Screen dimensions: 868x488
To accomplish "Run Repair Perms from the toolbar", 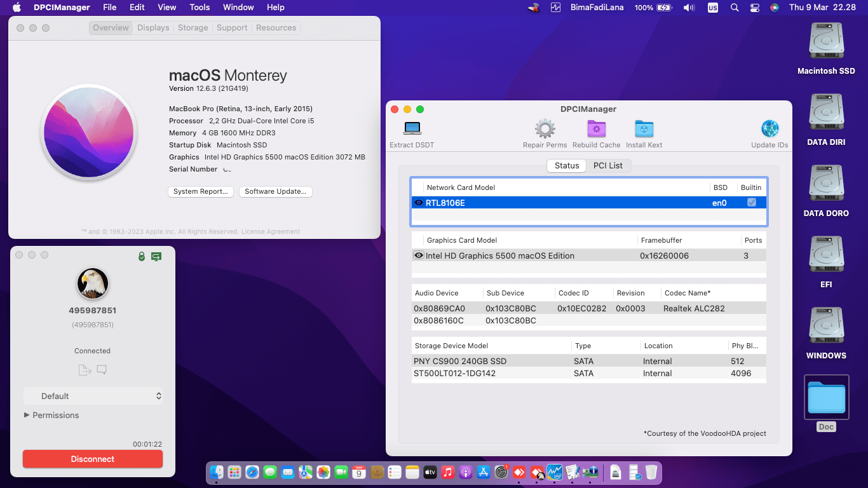I will coord(545,129).
